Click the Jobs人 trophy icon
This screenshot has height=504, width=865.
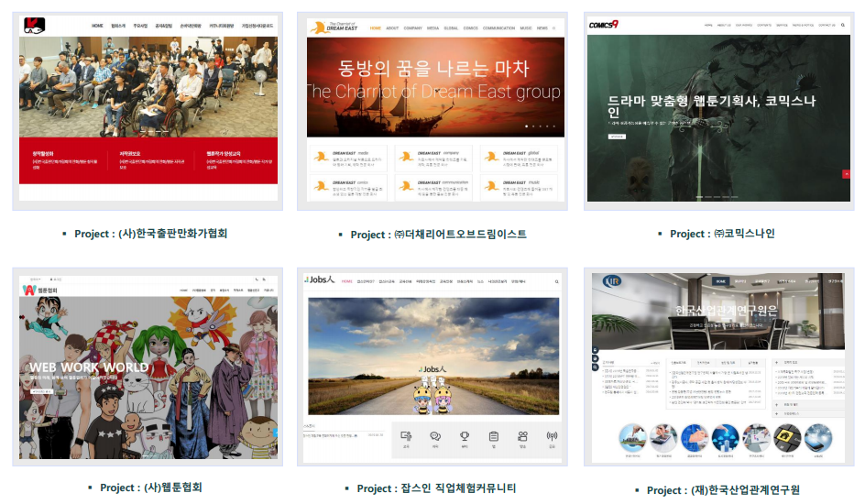point(465,436)
